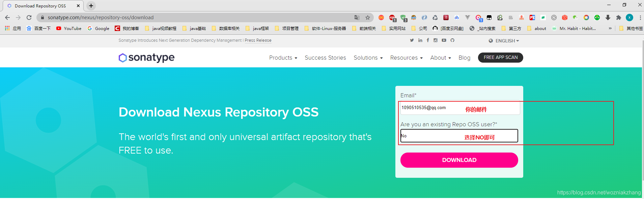The image size is (644, 199).
Task: Expand the About menu
Action: [x=441, y=58]
